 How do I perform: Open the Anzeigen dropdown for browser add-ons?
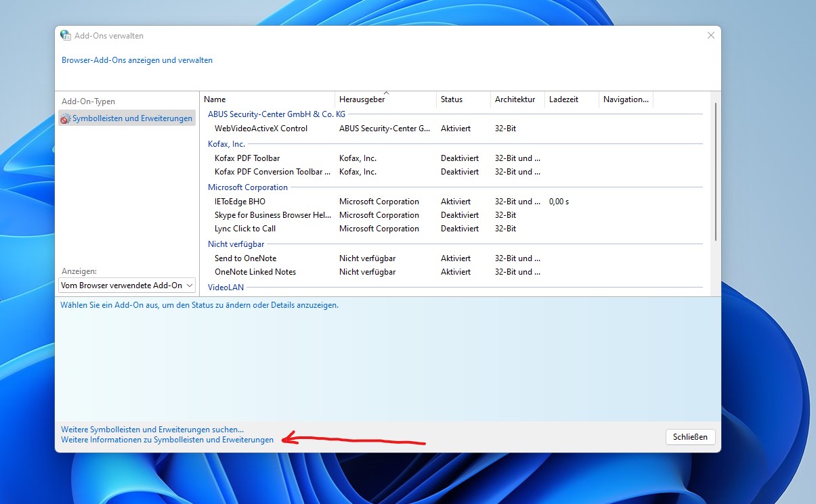click(127, 285)
